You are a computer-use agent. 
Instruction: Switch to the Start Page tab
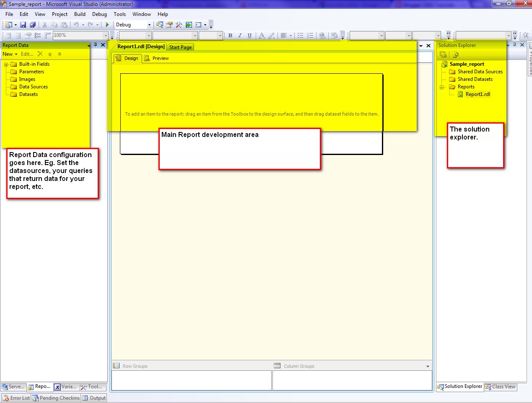point(180,47)
